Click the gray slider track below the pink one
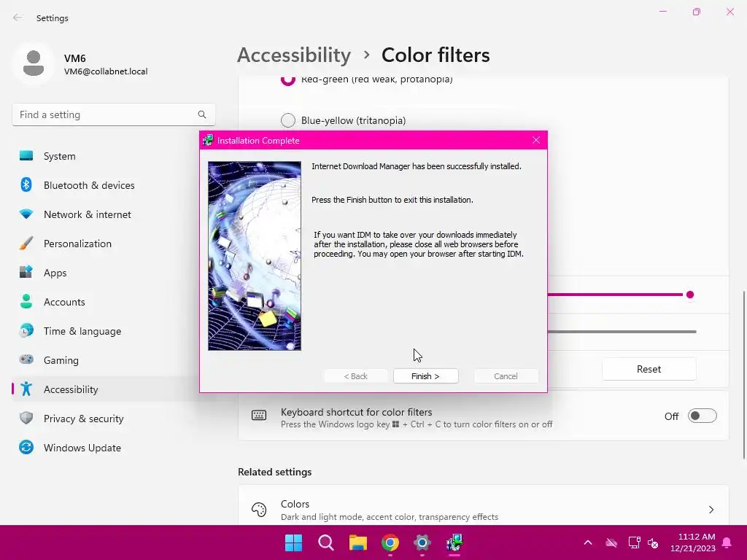The image size is (747, 560). coord(622,332)
